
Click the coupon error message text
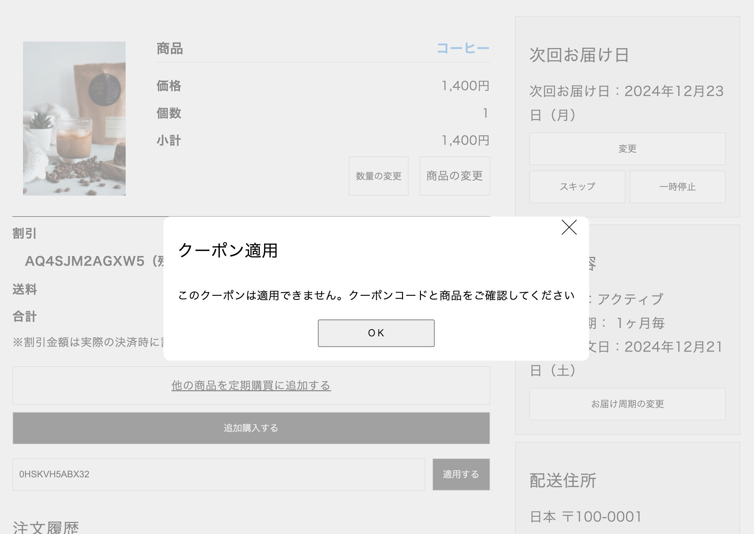[x=376, y=295]
